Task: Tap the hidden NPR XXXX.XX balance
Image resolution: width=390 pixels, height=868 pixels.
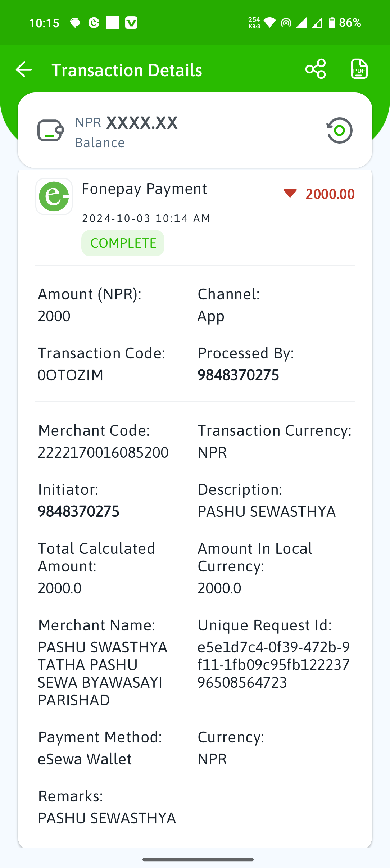Action: 126,123
